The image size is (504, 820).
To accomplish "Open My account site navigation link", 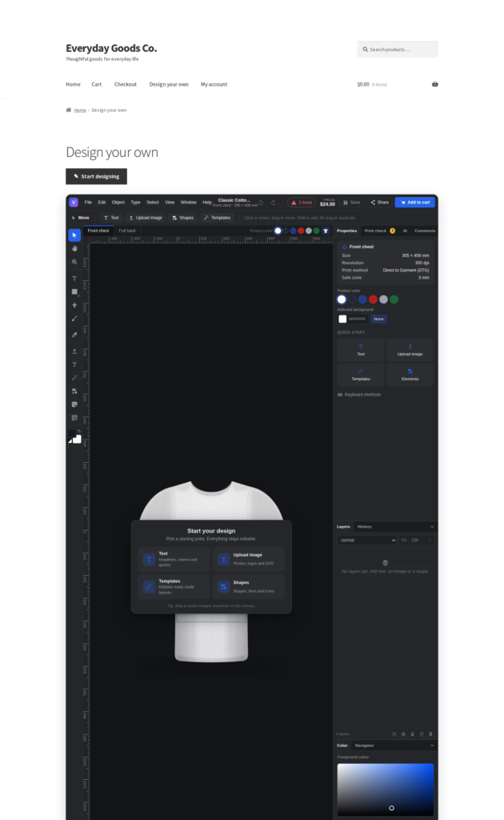I will [214, 84].
